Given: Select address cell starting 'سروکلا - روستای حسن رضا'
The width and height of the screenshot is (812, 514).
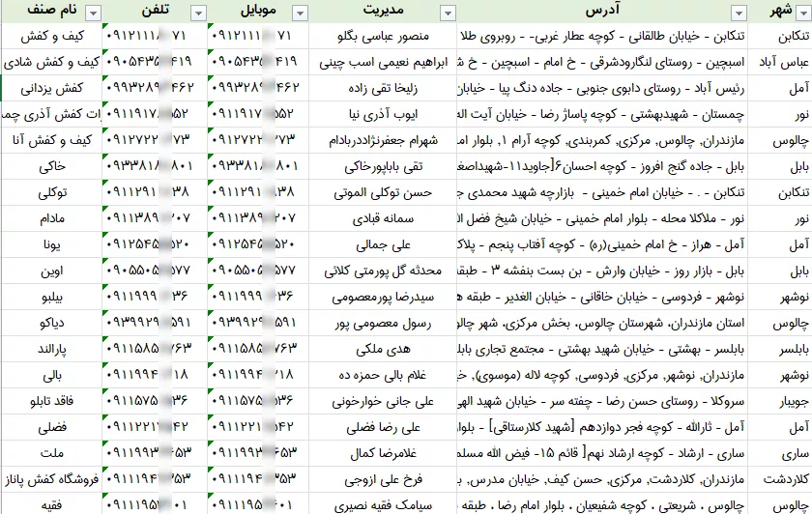Looking at the screenshot, I should point(602,402).
